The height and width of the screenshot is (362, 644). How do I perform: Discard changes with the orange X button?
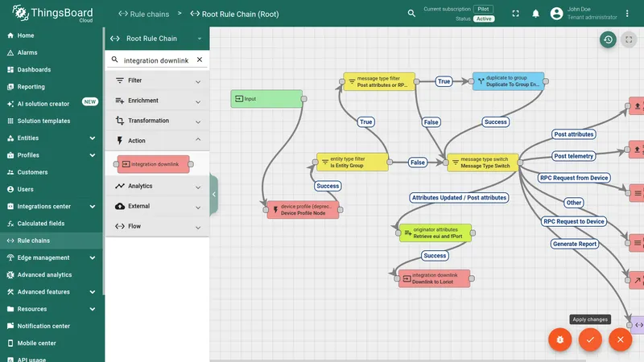(x=620, y=339)
